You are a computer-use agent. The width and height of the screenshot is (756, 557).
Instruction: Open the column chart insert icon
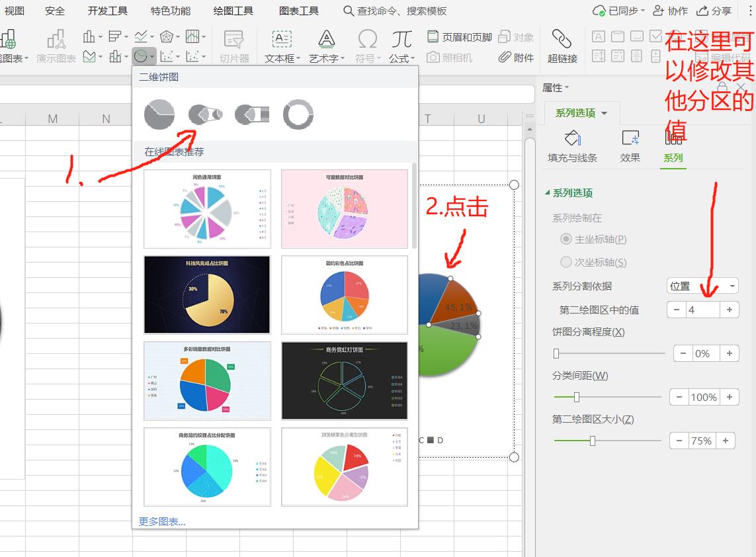click(x=89, y=36)
